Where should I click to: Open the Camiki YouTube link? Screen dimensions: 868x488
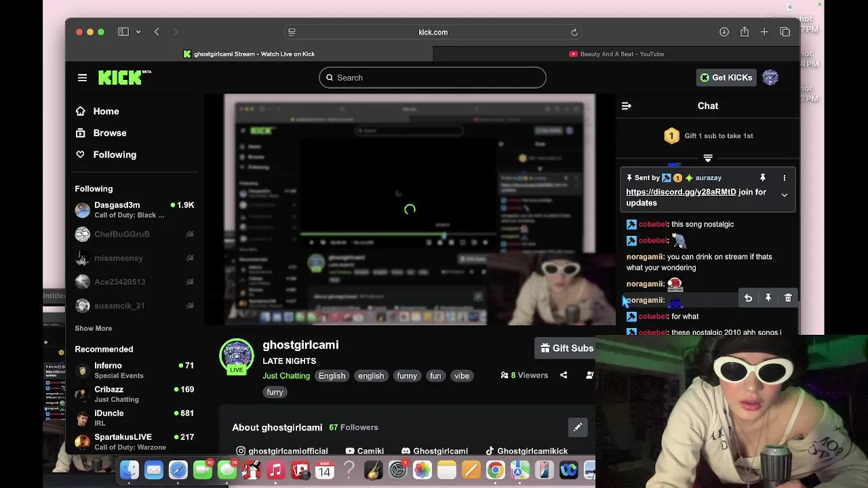tap(364, 451)
